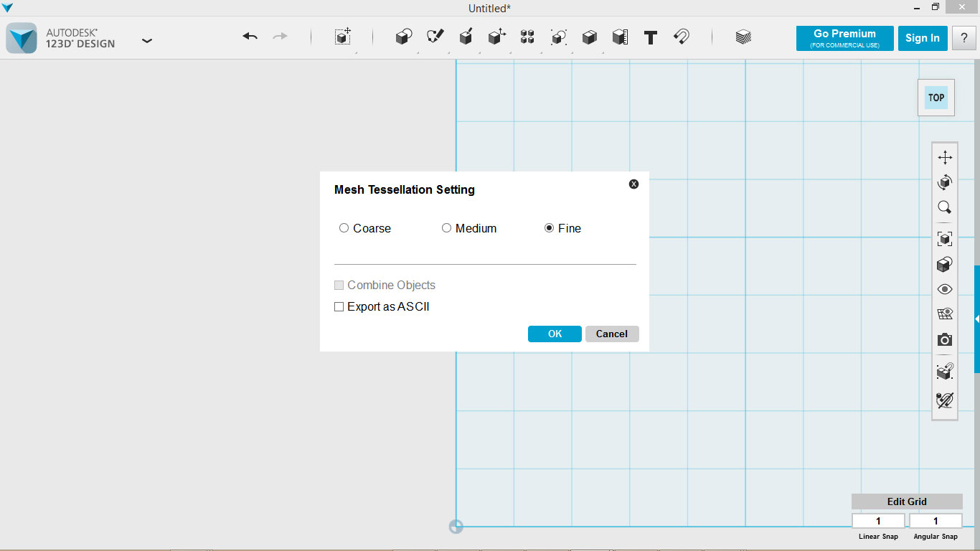
Task: Click the redo arrow
Action: tap(280, 37)
